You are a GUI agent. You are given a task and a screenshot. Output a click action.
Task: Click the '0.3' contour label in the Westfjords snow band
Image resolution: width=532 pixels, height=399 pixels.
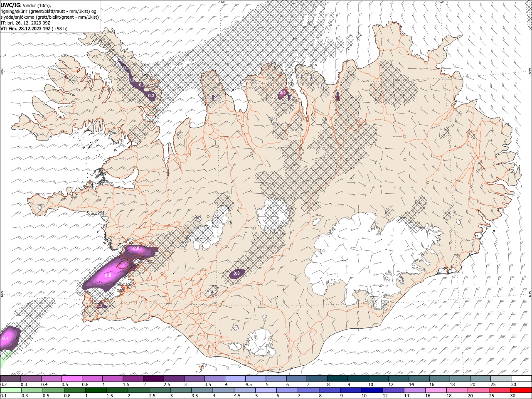pyautogui.click(x=151, y=96)
